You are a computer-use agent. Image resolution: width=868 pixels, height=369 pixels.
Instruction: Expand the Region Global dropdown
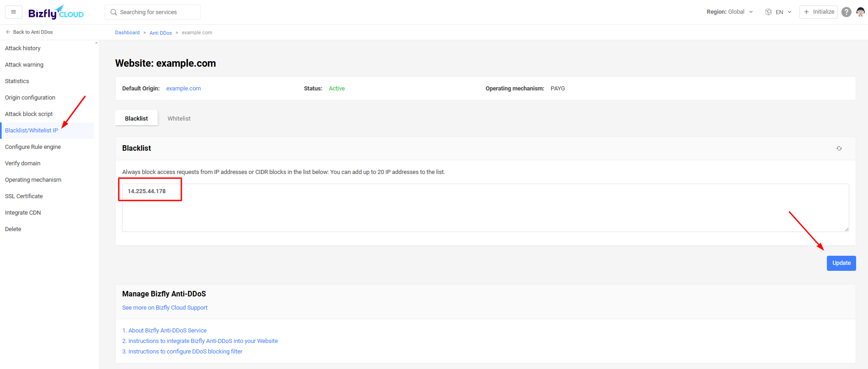730,12
